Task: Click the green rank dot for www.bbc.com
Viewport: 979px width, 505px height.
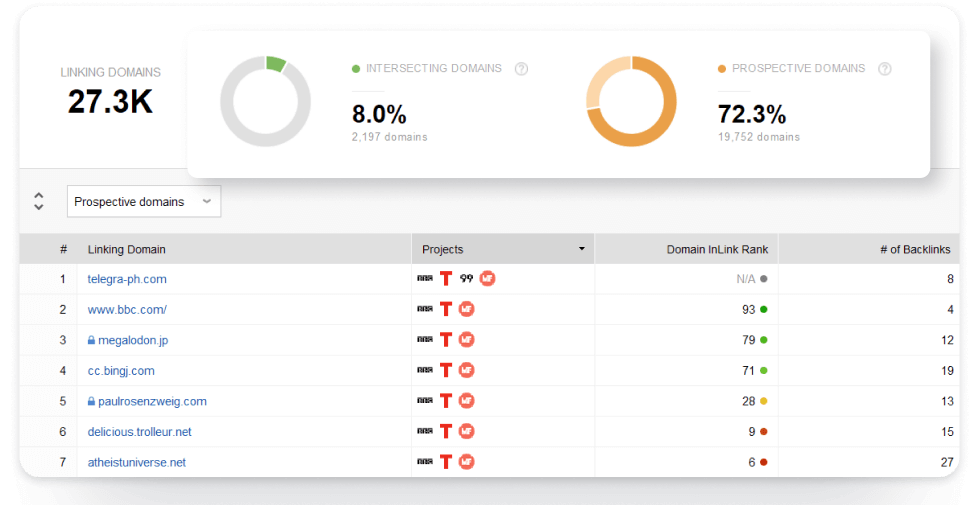Action: pyautogui.click(x=764, y=310)
